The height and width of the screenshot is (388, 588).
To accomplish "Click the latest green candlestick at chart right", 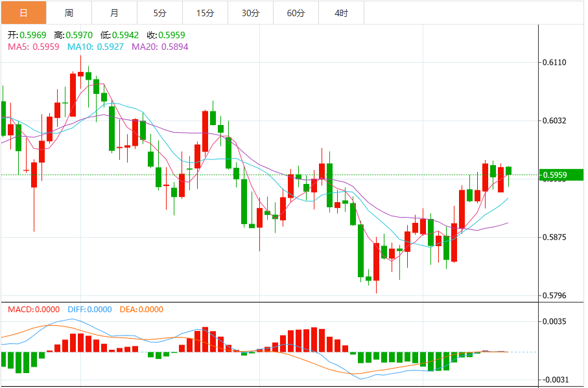I will (508, 171).
